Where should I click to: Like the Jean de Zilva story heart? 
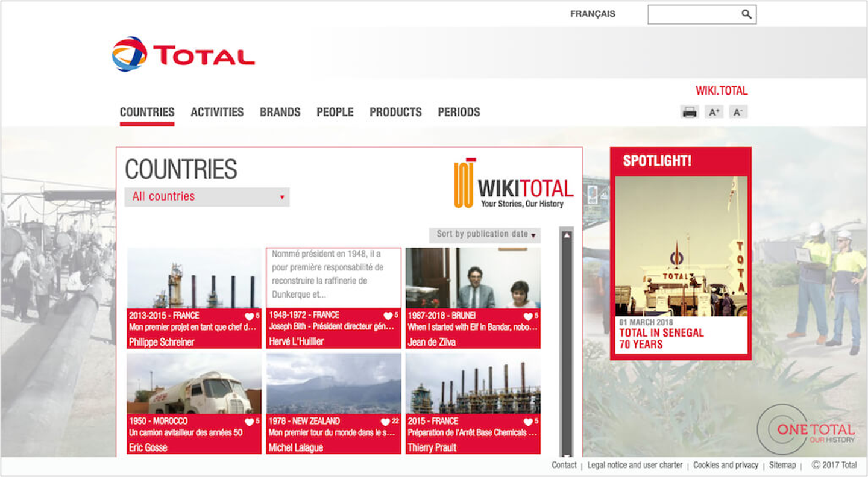click(528, 316)
